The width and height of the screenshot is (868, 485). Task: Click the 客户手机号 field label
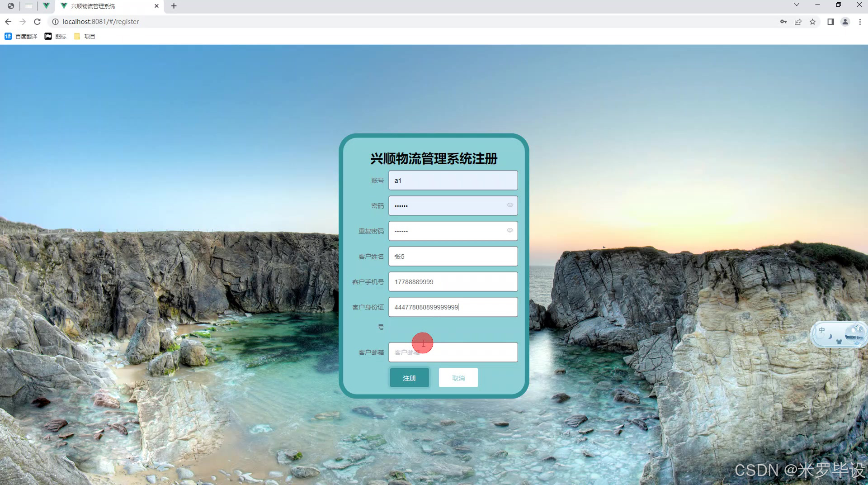[368, 282]
